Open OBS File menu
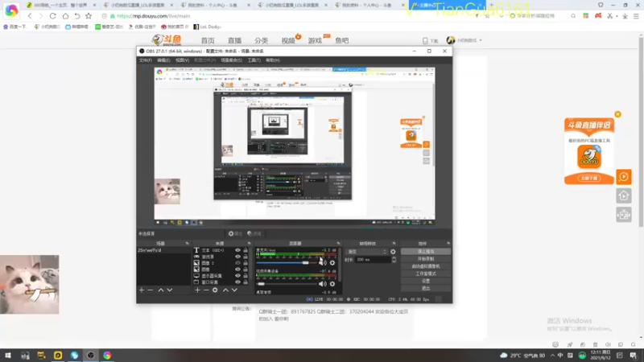This screenshot has width=644, height=362. [146, 60]
